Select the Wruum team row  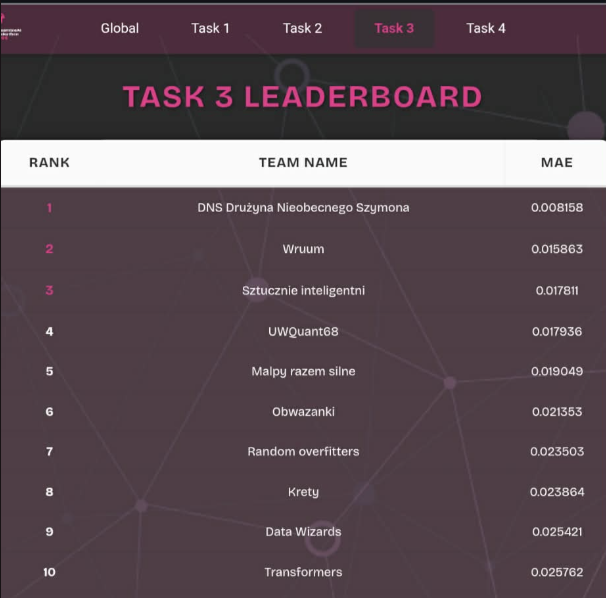coord(303,249)
